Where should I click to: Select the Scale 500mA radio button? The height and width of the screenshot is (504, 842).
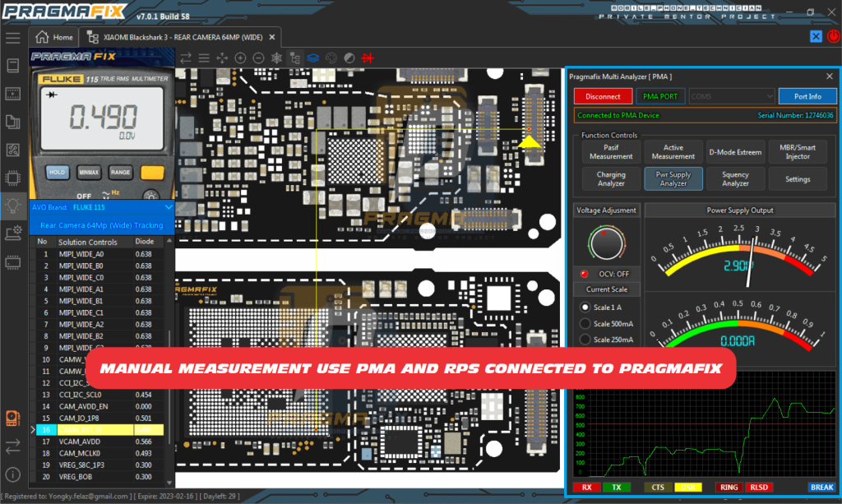click(x=585, y=323)
